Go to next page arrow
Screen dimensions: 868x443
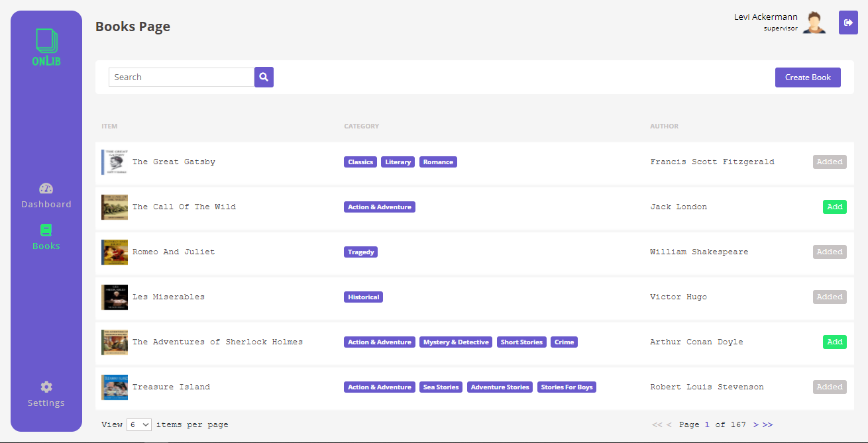pos(756,424)
